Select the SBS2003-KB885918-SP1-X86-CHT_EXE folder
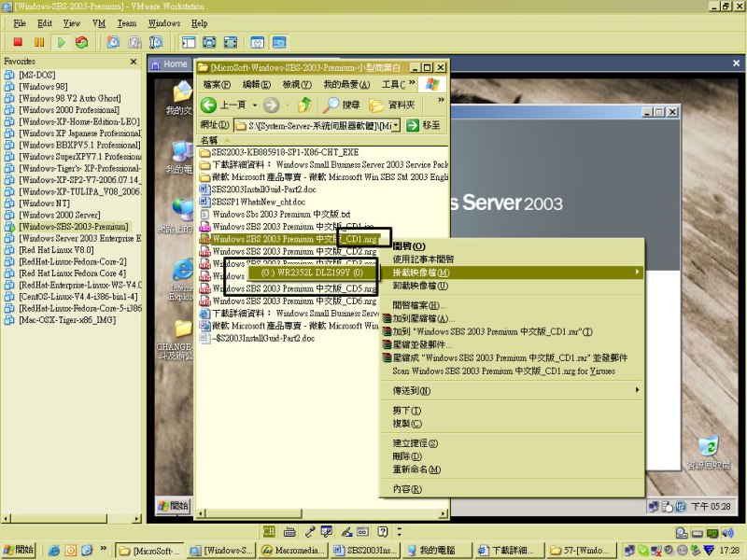 pos(285,152)
